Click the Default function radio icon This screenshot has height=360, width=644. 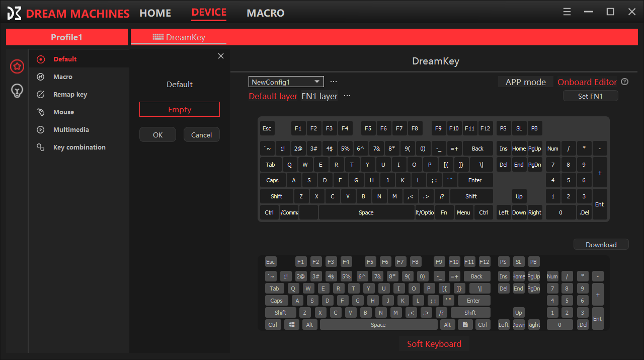click(x=41, y=59)
